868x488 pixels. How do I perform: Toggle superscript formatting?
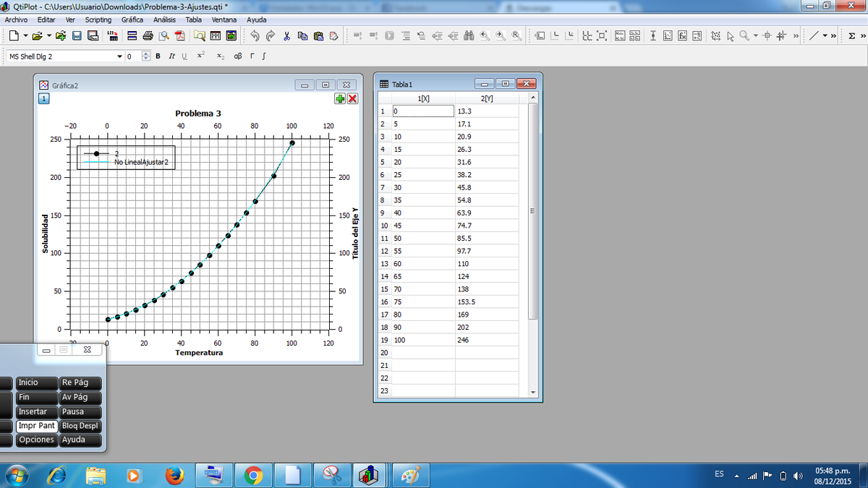tap(201, 56)
